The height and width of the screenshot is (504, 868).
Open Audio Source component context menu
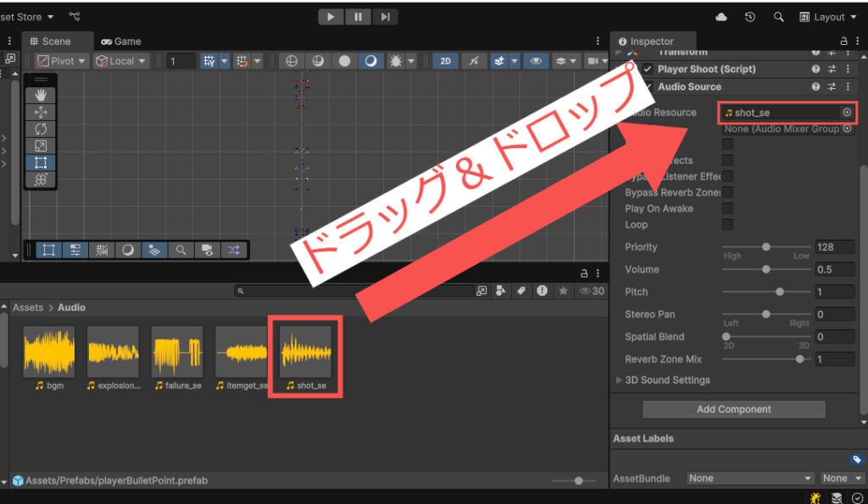tap(848, 87)
